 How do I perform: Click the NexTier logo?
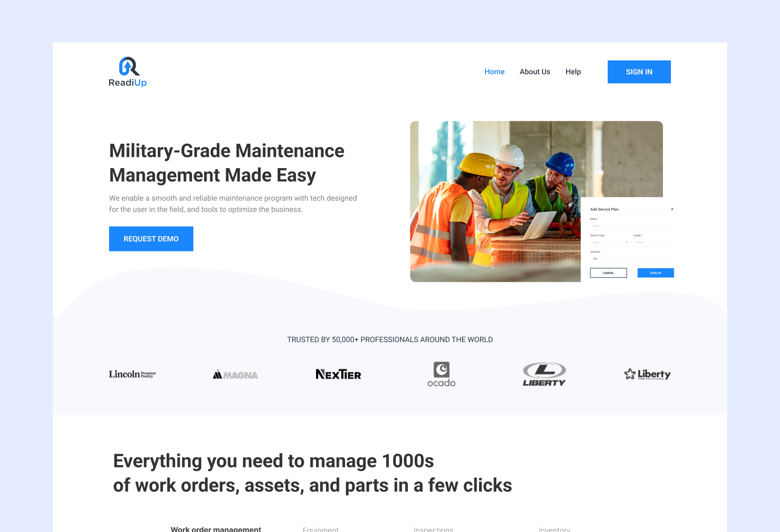coord(338,374)
